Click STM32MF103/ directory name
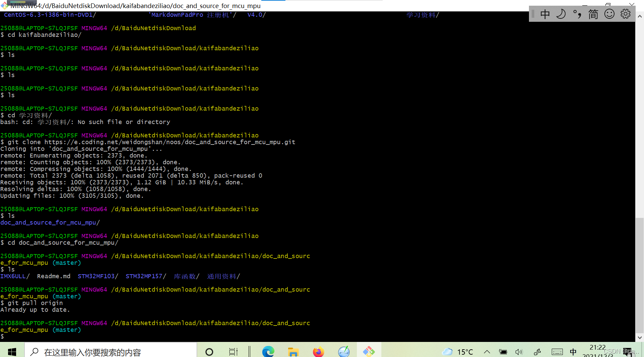644x357 pixels. 98,276
